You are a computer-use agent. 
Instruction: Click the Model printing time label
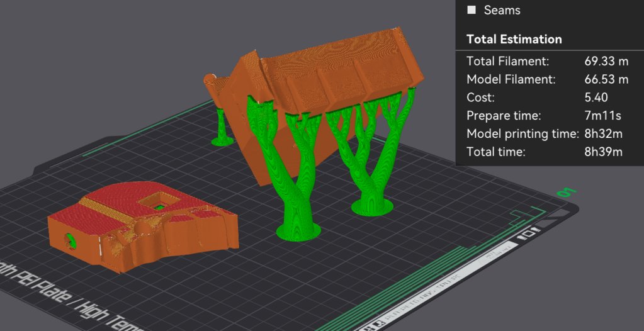(523, 134)
